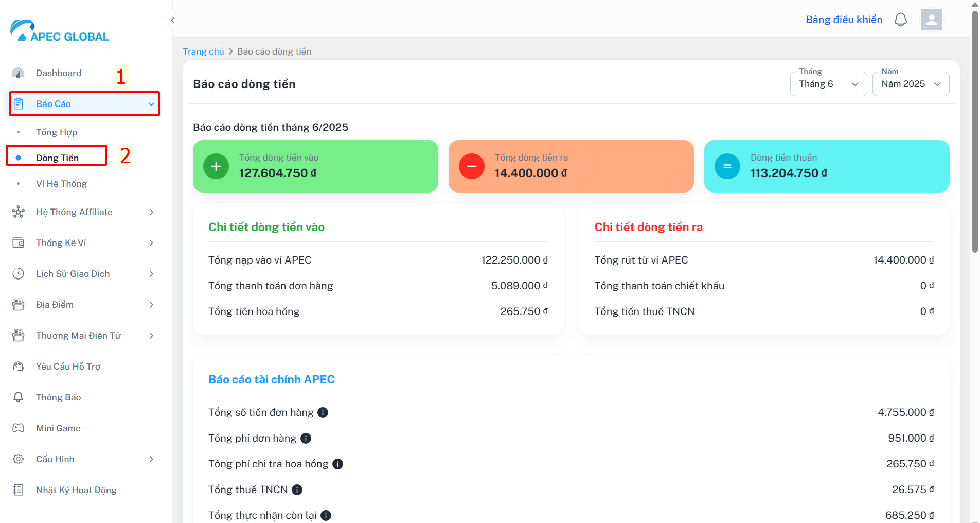Viewport: 980px width, 523px height.
Task: Expand Địa Điểm submenu chevron
Action: click(151, 305)
